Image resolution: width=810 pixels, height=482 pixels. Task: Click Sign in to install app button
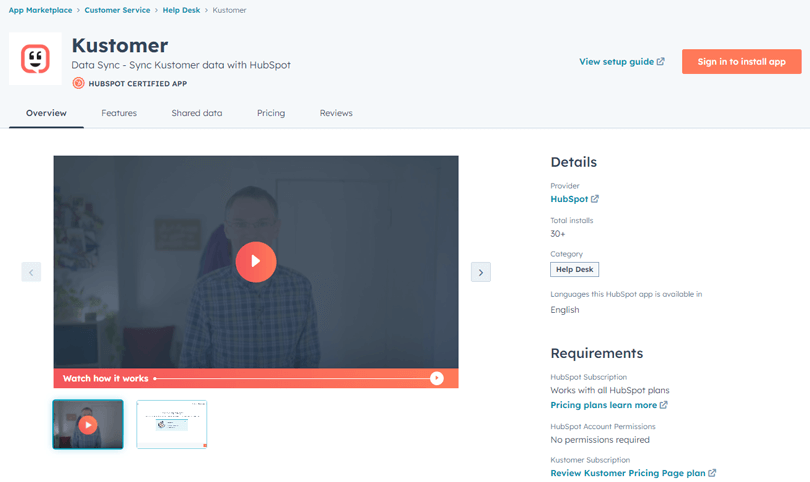pos(741,61)
